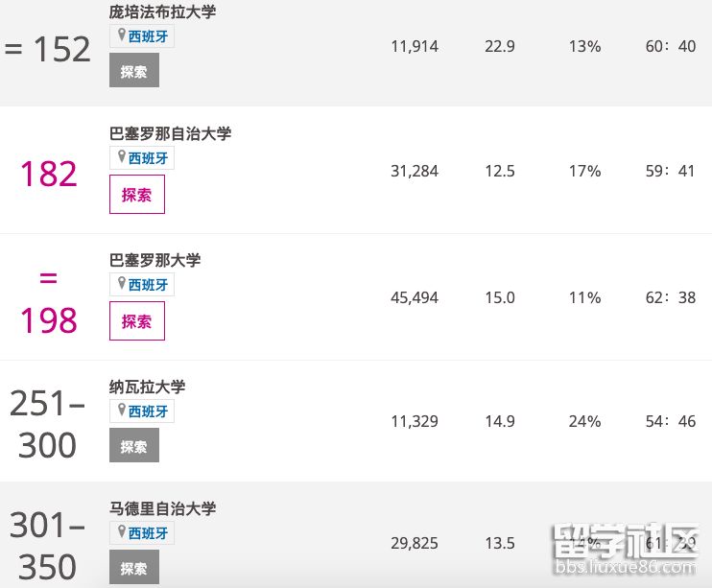Select the 西班牙 tag under 纳瓦拉大学
712x588 pixels.
[x=149, y=412]
